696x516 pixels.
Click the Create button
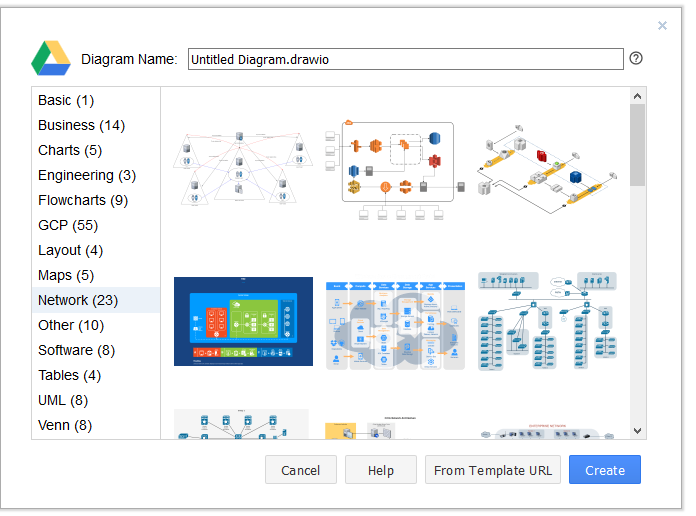click(x=605, y=469)
